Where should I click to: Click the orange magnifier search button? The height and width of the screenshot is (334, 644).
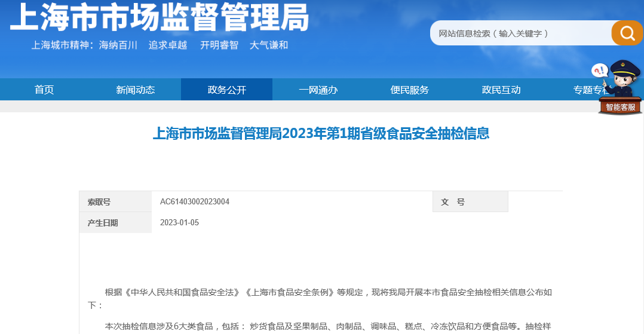coord(627,33)
